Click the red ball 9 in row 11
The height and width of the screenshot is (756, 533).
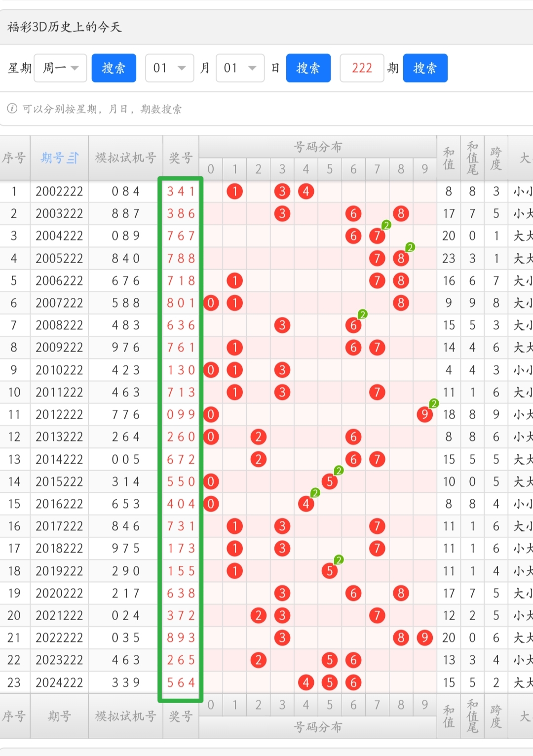click(x=424, y=415)
